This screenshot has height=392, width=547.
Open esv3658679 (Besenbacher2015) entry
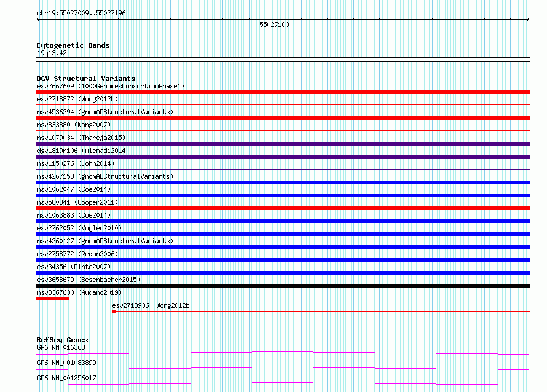(89, 280)
